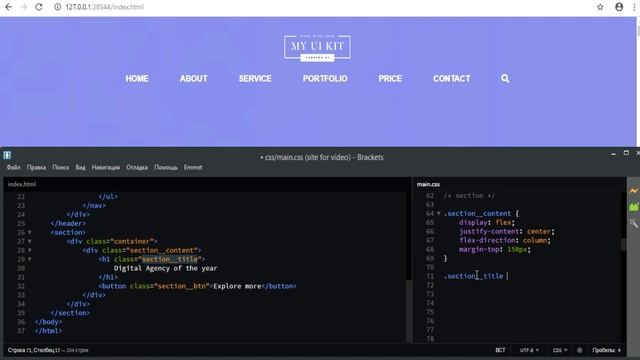Viewport: 640px width, 360px height.
Task: Click the browser forward arrow
Action: 23,7
